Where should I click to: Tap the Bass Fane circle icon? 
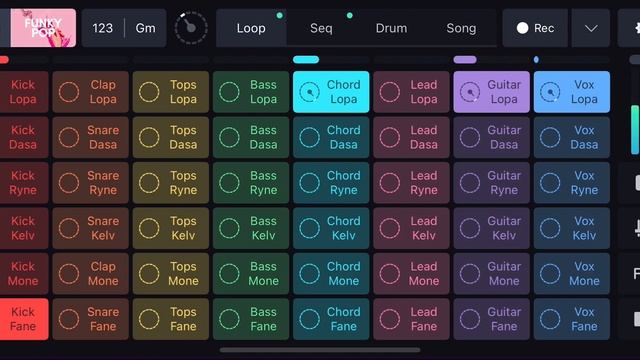(229, 319)
